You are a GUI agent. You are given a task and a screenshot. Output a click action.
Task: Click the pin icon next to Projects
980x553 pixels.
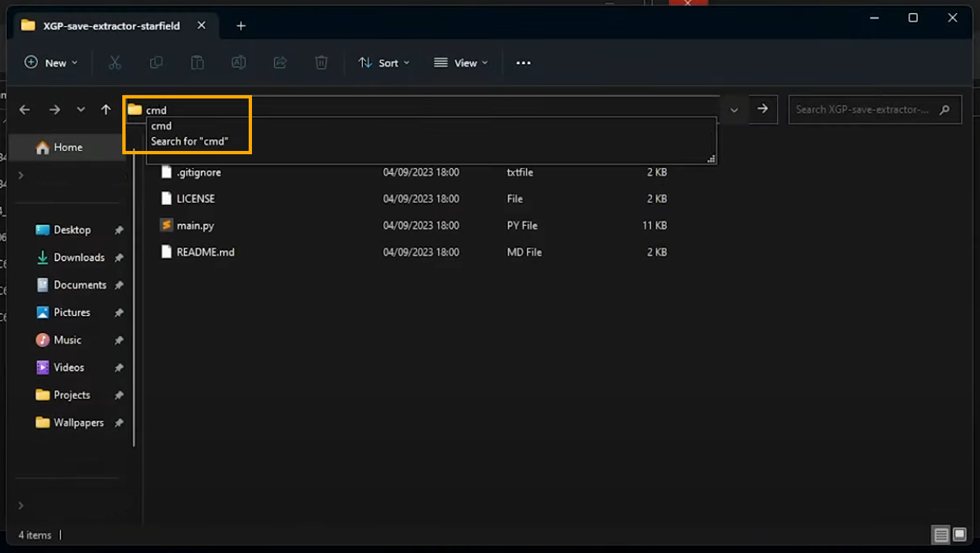click(x=119, y=395)
